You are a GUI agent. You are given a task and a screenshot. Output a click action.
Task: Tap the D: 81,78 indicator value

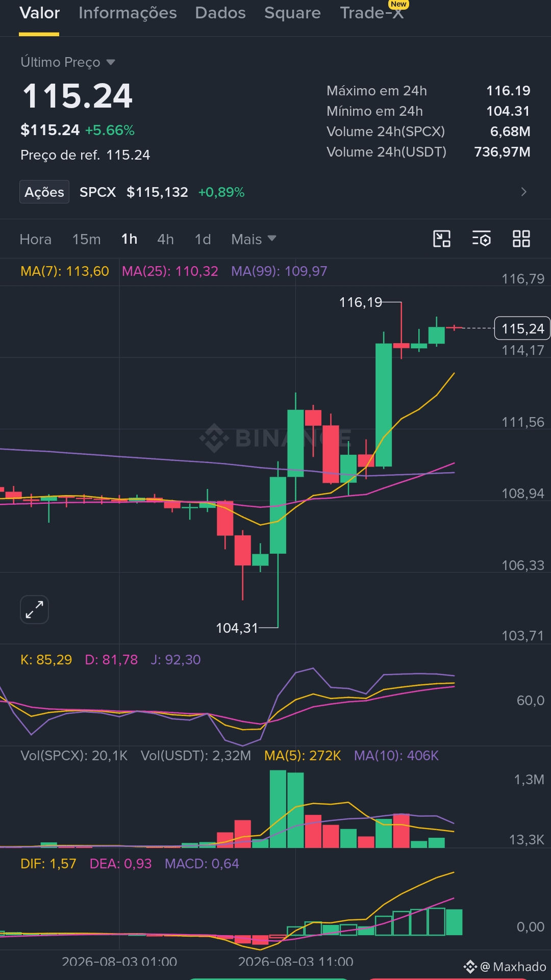pyautogui.click(x=111, y=659)
